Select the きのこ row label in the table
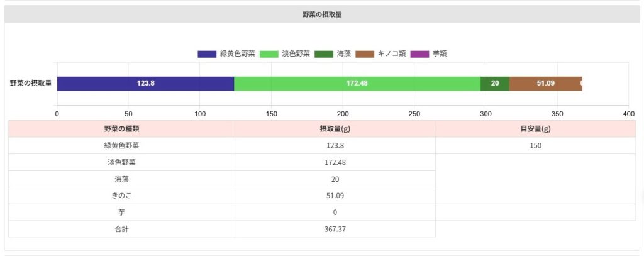Image resolution: width=644 pixels, height=256 pixels. point(121,196)
